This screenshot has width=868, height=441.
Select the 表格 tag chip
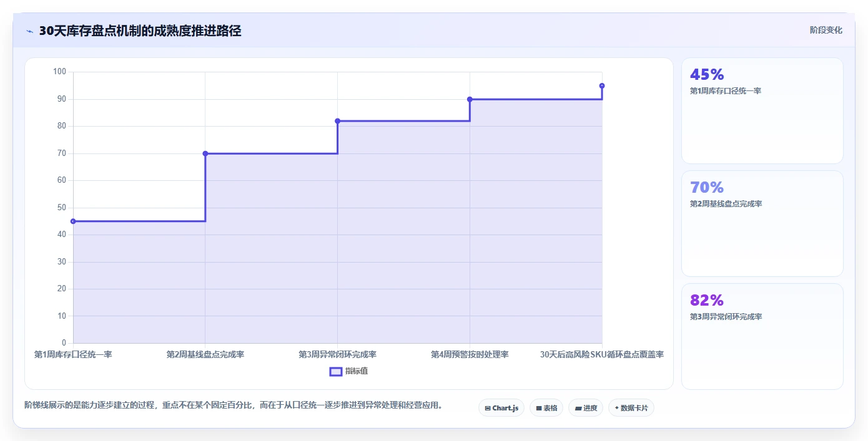[546, 408]
